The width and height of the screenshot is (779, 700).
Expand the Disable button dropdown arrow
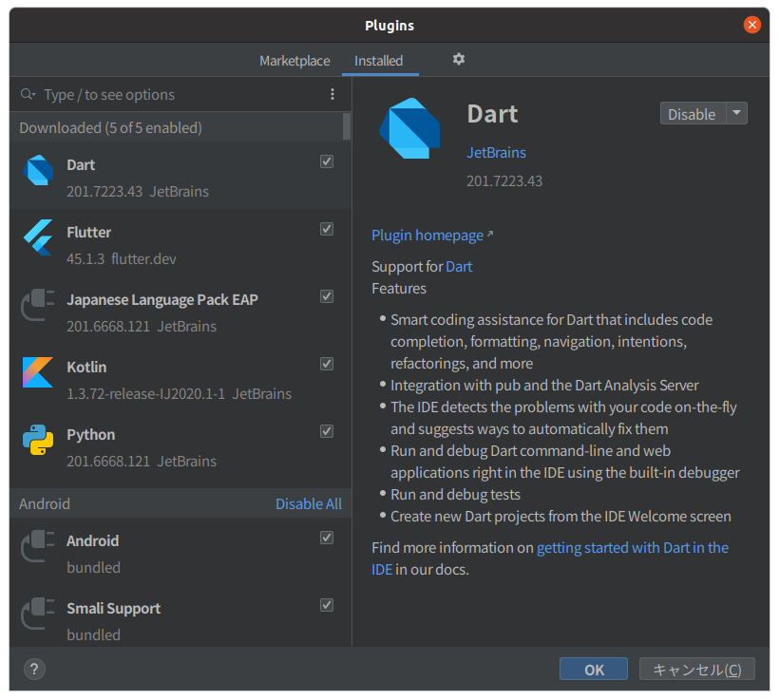click(x=737, y=113)
